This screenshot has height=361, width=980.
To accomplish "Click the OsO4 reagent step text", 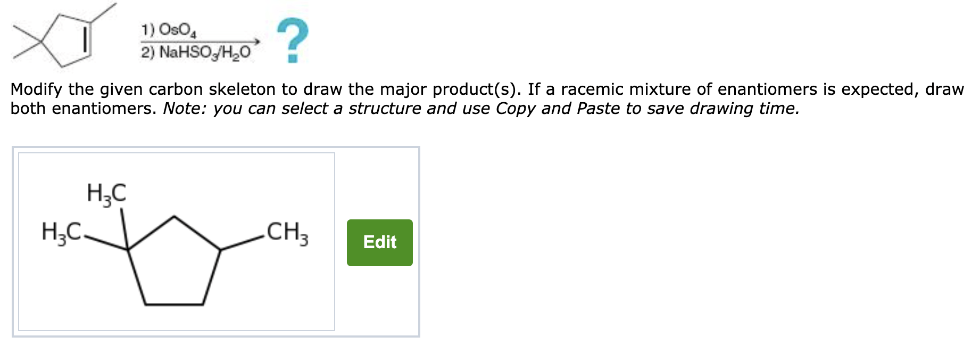I will tap(169, 29).
